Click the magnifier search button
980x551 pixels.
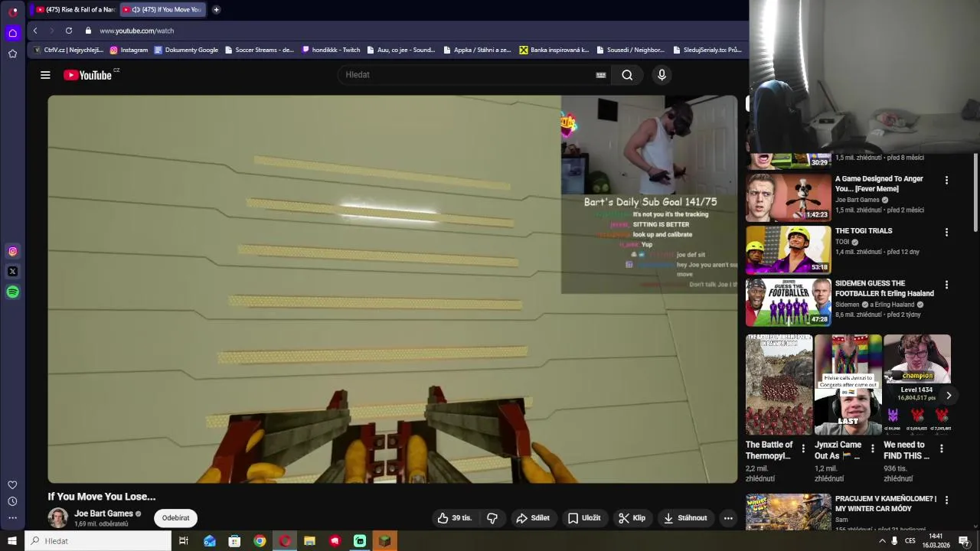(x=627, y=75)
